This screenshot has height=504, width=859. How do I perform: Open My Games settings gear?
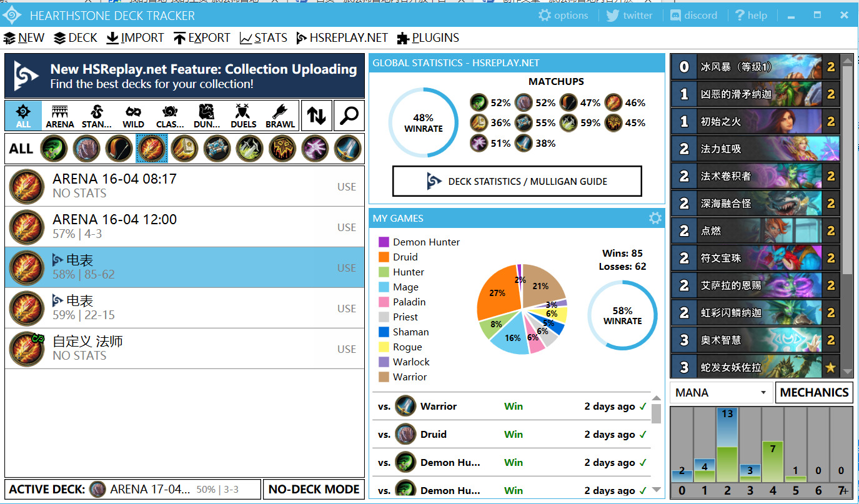point(655,218)
